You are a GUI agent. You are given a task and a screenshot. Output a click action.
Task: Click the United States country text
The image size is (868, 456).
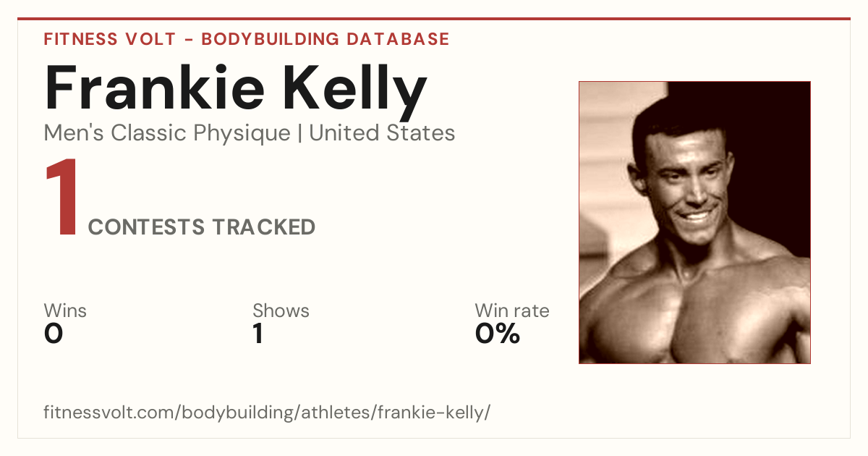(382, 133)
